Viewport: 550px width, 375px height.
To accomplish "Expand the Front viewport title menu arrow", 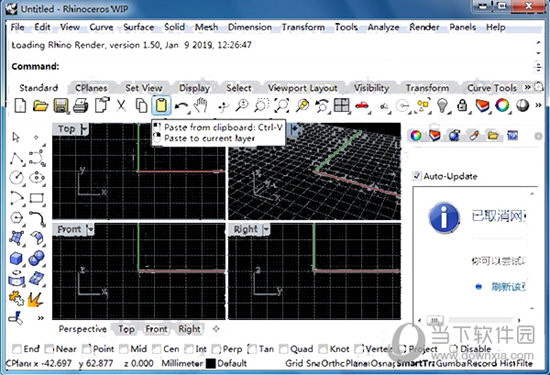I will (x=90, y=229).
